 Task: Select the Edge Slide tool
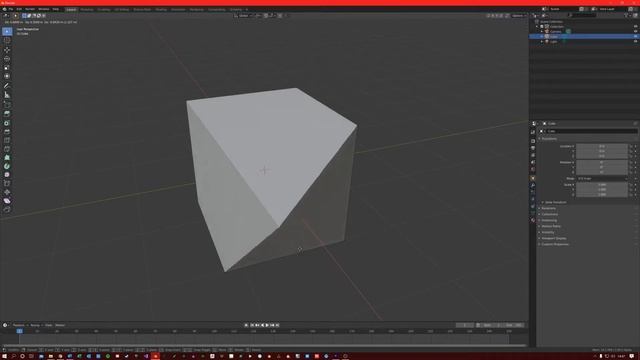(7, 183)
